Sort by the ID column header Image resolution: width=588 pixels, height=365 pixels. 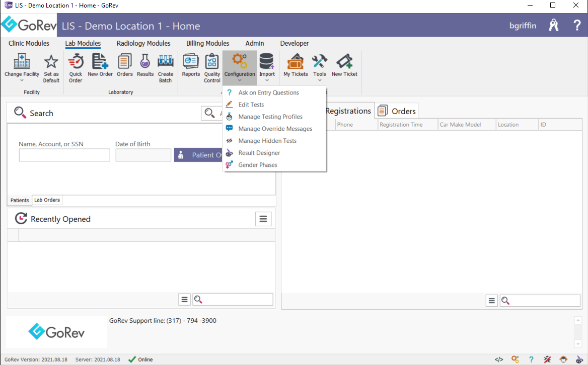[560, 125]
